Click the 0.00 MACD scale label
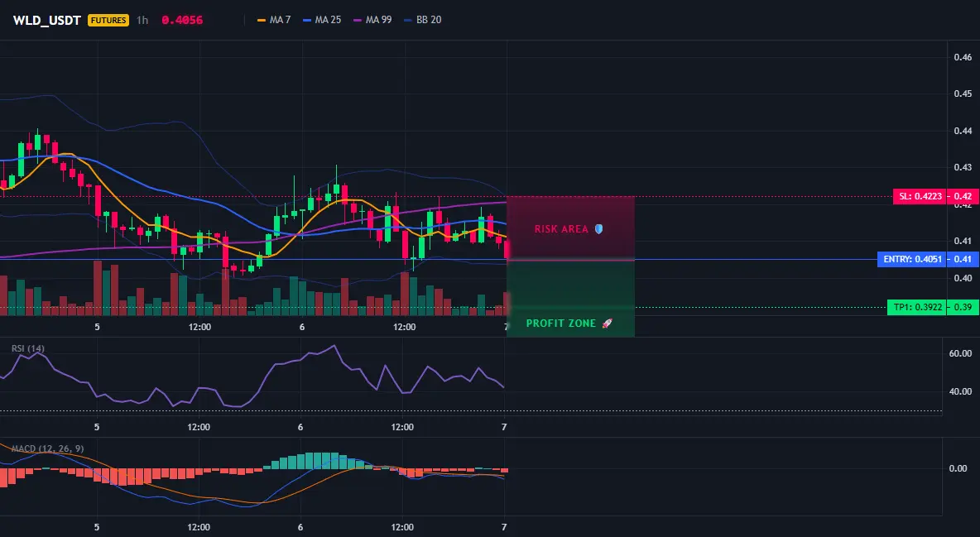This screenshot has height=537, width=980. (958, 468)
